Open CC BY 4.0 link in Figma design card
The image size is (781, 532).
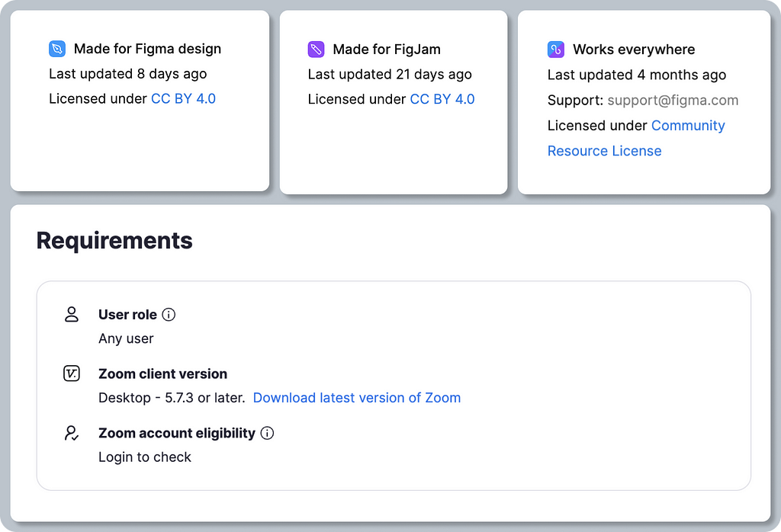(x=183, y=98)
